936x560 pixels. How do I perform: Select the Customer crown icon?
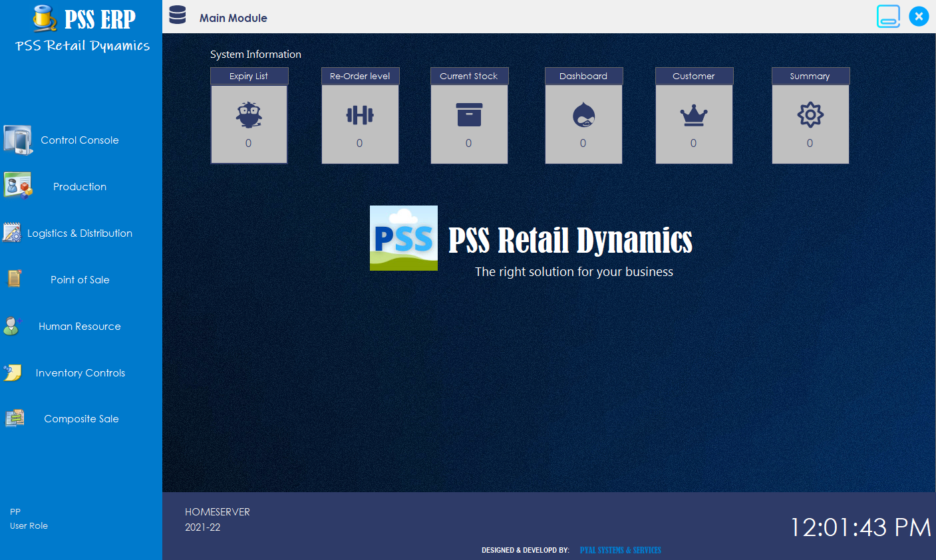[694, 115]
